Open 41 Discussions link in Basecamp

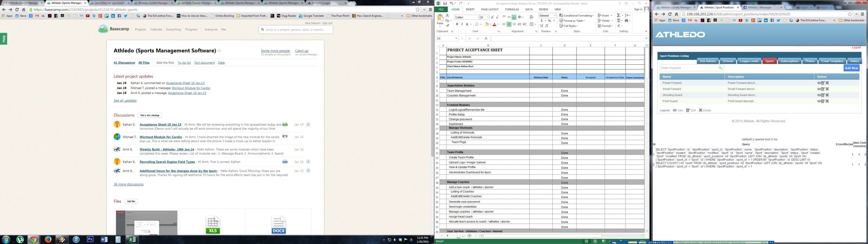[124, 63]
